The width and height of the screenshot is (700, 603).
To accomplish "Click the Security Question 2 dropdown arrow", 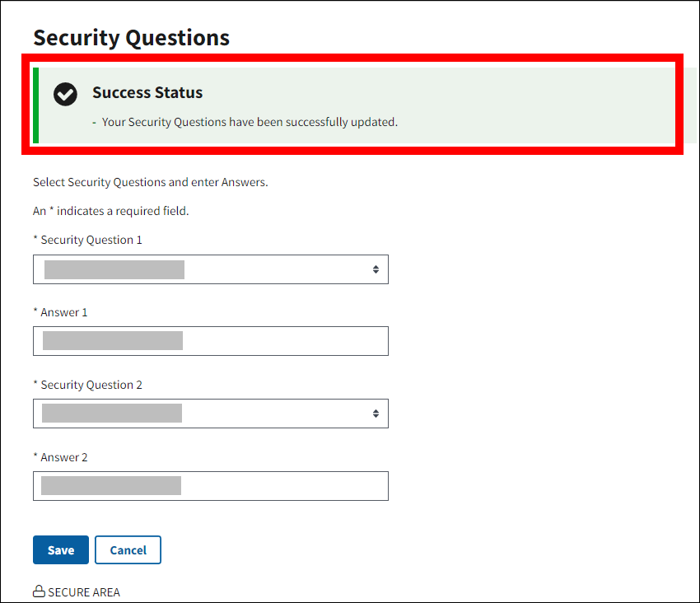I will [376, 414].
